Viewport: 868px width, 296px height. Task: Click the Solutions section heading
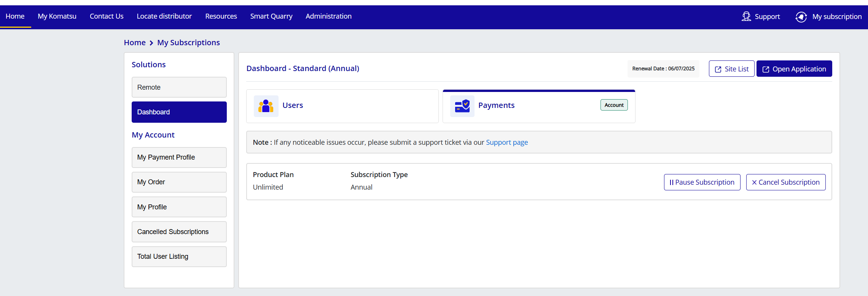[x=149, y=65]
